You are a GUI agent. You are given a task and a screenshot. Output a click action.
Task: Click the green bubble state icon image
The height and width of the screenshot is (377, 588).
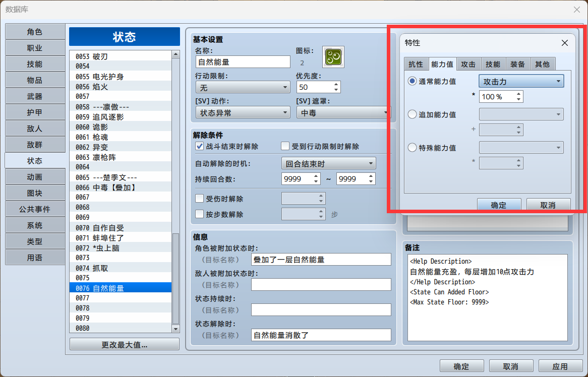click(333, 57)
